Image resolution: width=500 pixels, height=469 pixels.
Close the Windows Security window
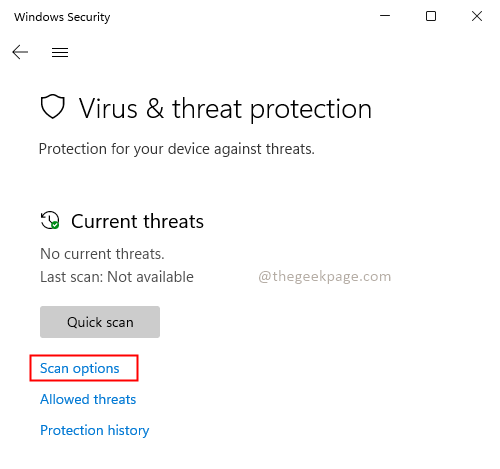click(477, 16)
